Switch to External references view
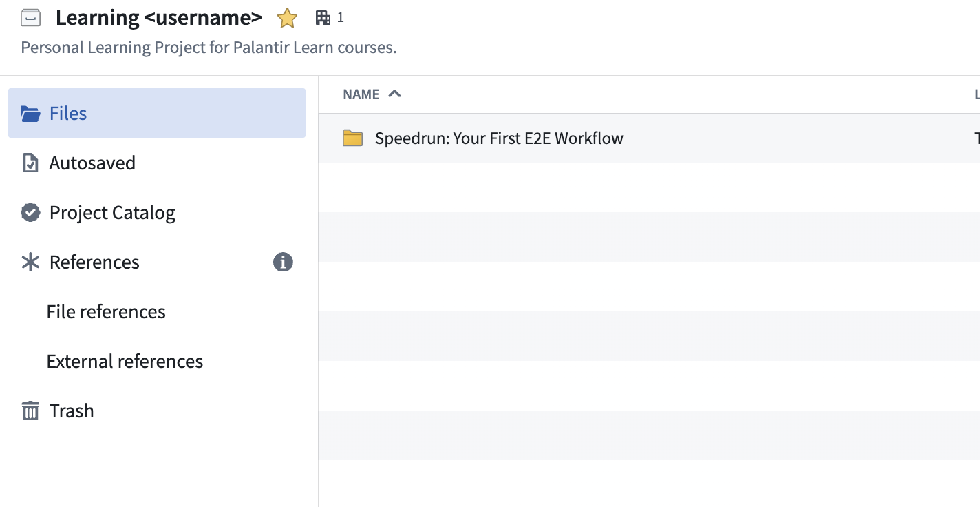This screenshot has height=507, width=980. (x=125, y=361)
